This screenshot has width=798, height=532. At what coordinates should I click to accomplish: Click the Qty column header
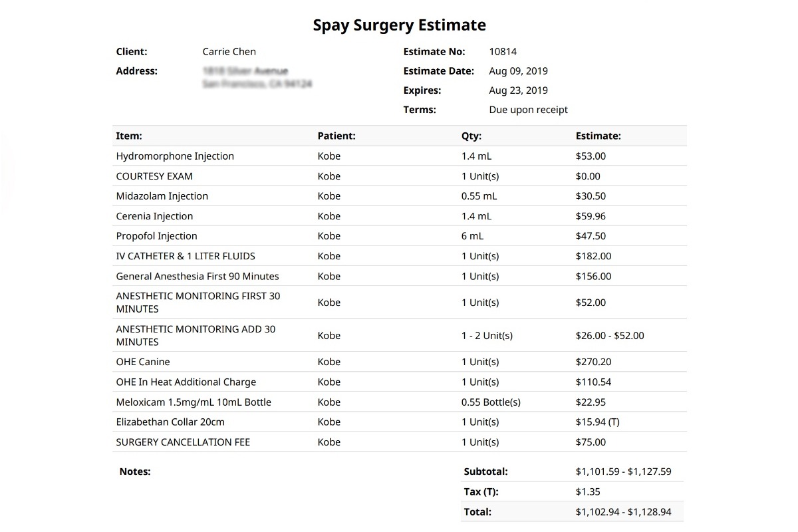coord(471,136)
